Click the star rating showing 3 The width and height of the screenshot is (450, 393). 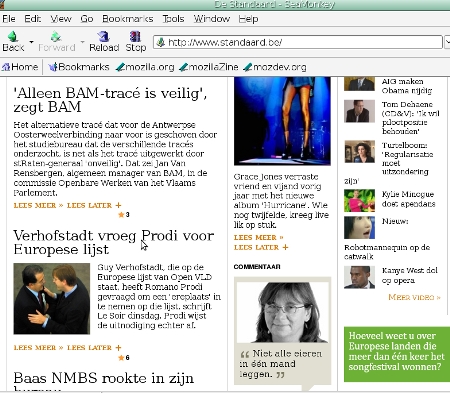[x=124, y=215]
